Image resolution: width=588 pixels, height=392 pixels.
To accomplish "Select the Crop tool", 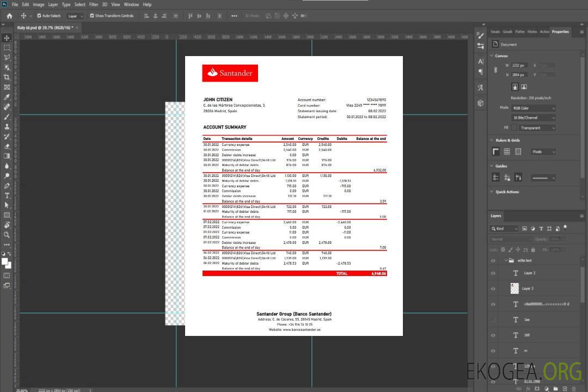I will [7, 77].
